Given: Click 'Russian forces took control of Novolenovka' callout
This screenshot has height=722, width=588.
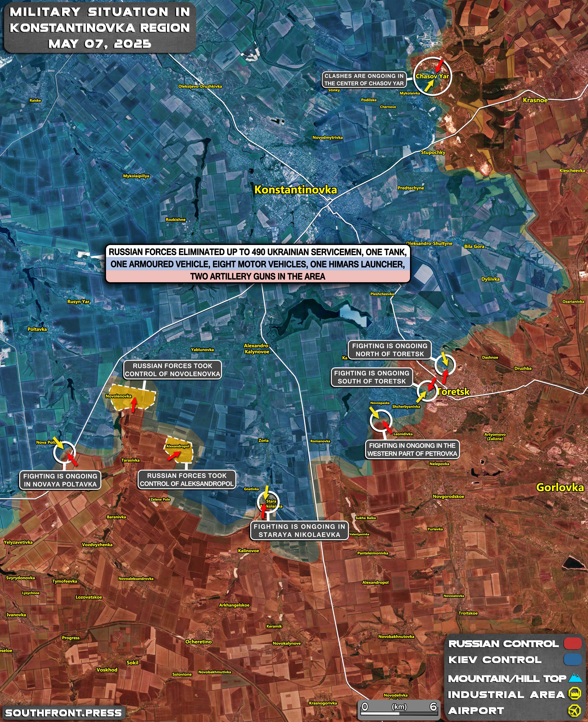Looking at the screenshot, I should pos(172,370).
